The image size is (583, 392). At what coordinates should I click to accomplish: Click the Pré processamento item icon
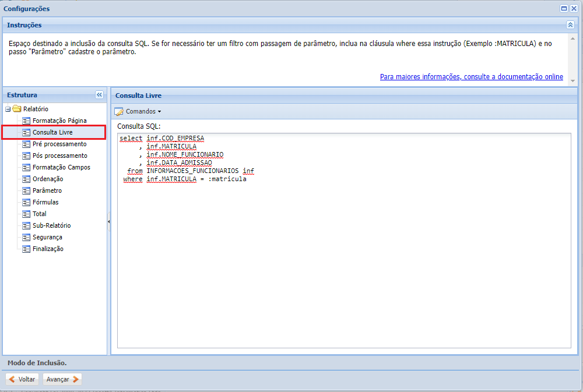point(26,144)
